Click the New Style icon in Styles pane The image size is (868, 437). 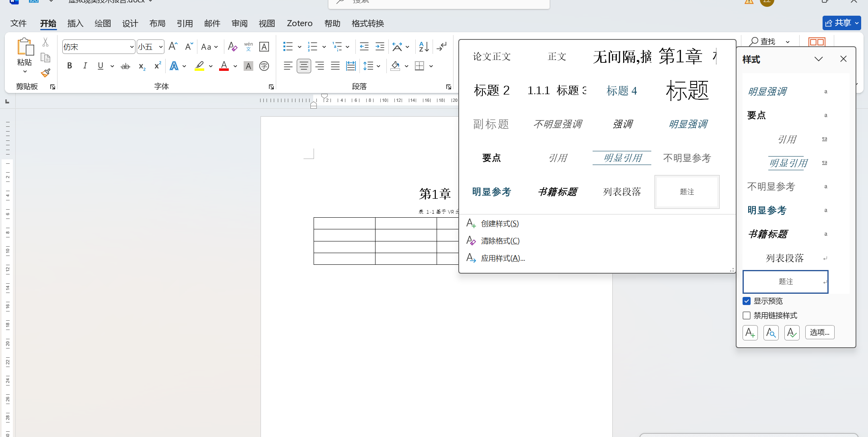[750, 333]
